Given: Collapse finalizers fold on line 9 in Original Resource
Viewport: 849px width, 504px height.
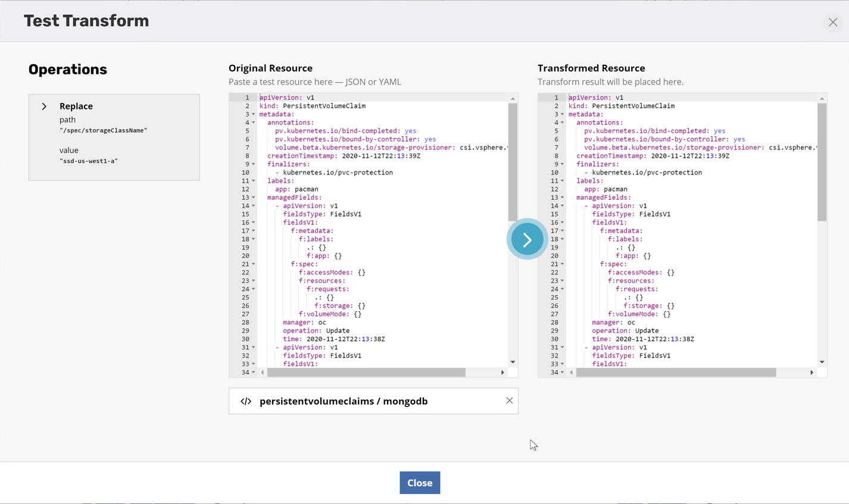Looking at the screenshot, I should click(x=253, y=164).
